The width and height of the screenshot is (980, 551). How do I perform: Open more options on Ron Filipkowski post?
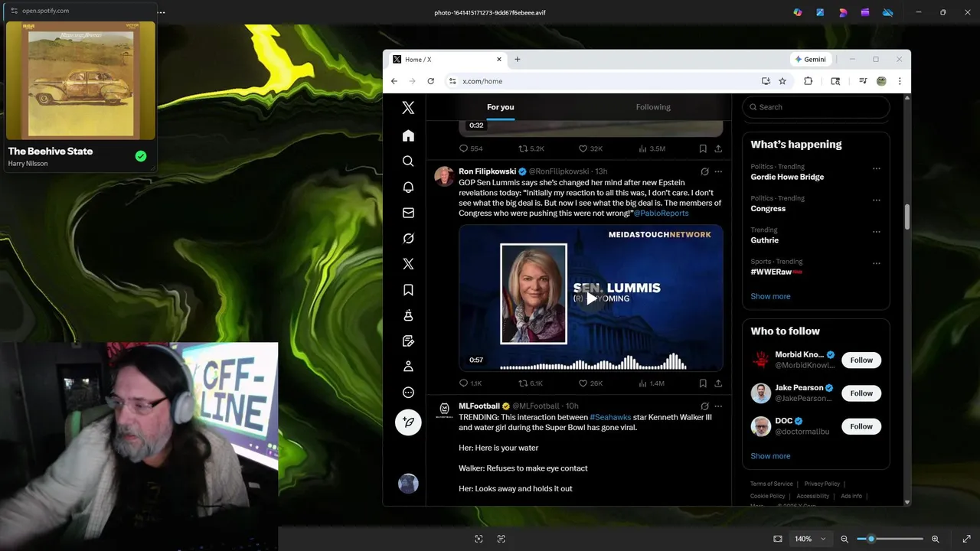point(718,171)
